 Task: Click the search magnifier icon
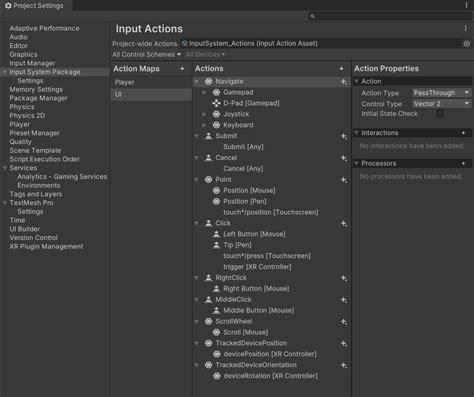(312, 16)
